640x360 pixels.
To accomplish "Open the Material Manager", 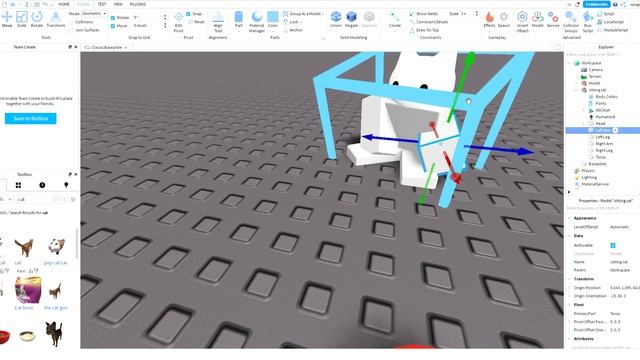I will pyautogui.click(x=257, y=21).
